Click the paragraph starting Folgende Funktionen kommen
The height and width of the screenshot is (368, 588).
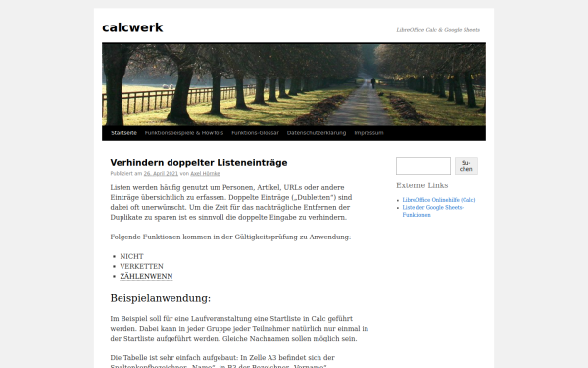click(230, 237)
